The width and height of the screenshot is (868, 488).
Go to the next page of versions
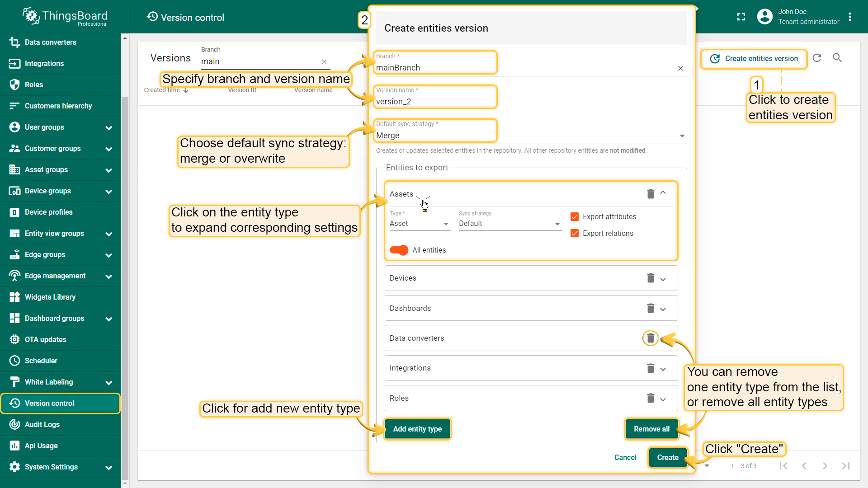[x=825, y=466]
